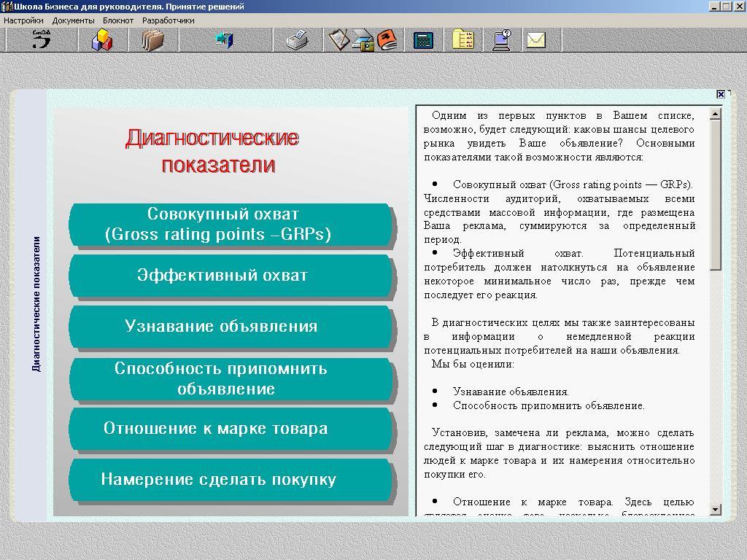This screenshot has height=560, width=747.
Task: Click the envelope mail icon
Action: point(536,40)
